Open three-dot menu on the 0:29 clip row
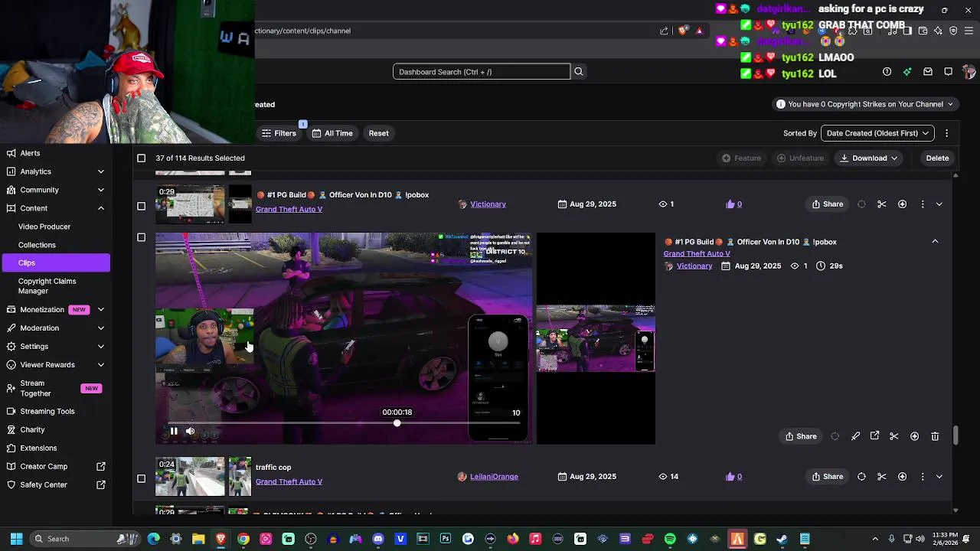980x551 pixels. (x=923, y=204)
